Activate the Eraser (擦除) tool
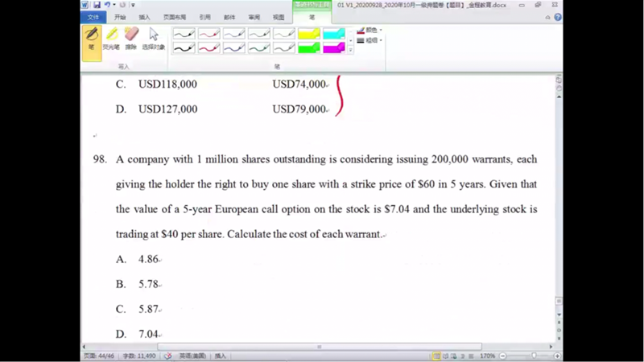The height and width of the screenshot is (362, 644). pyautogui.click(x=131, y=38)
